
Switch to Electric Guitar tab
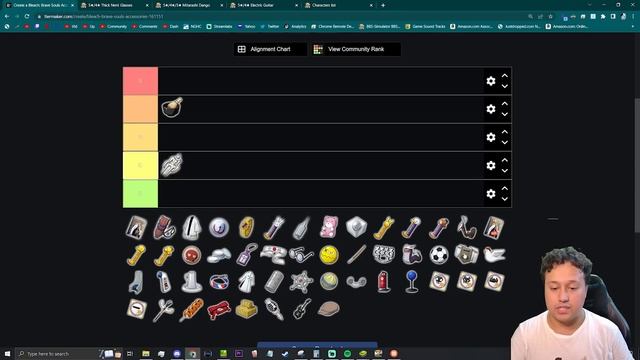pos(263,5)
